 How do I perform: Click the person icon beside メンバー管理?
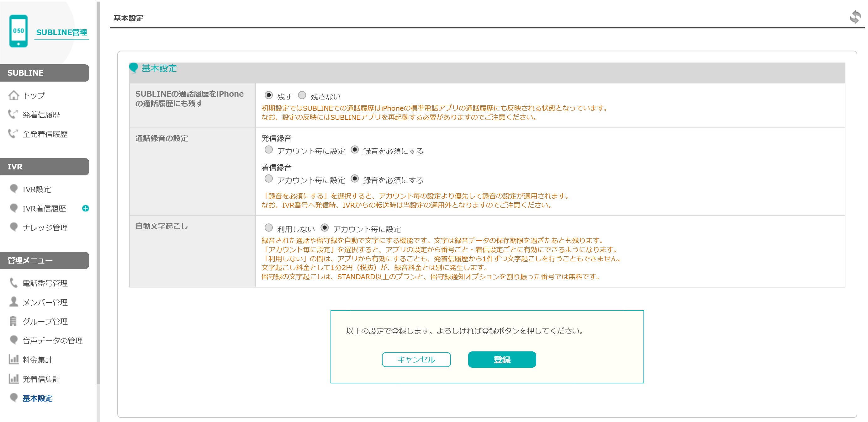[x=13, y=302]
